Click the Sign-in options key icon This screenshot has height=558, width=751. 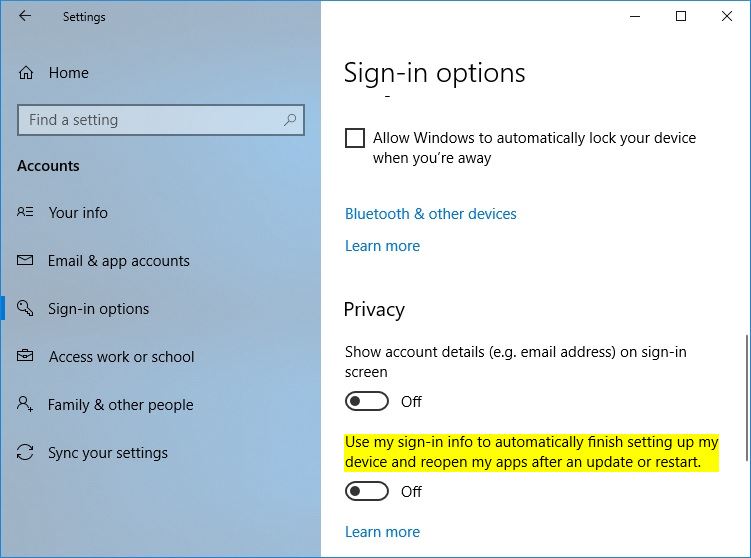click(25, 308)
